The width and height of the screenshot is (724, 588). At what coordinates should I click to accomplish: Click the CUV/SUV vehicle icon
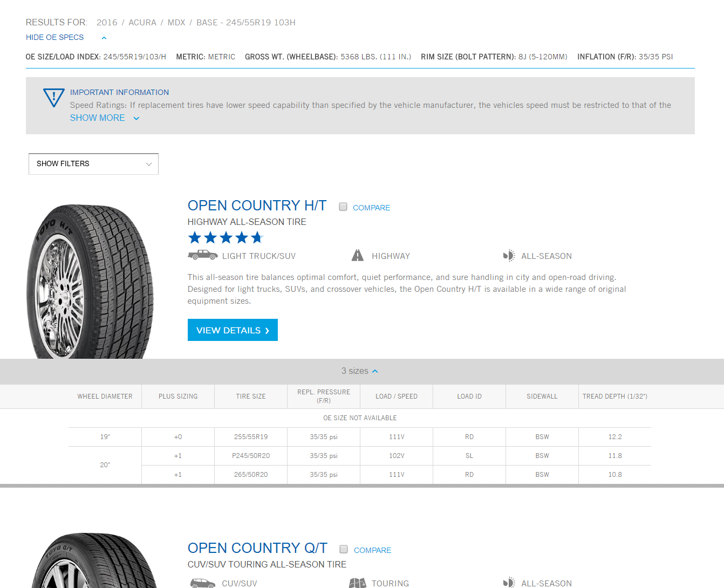point(203,583)
